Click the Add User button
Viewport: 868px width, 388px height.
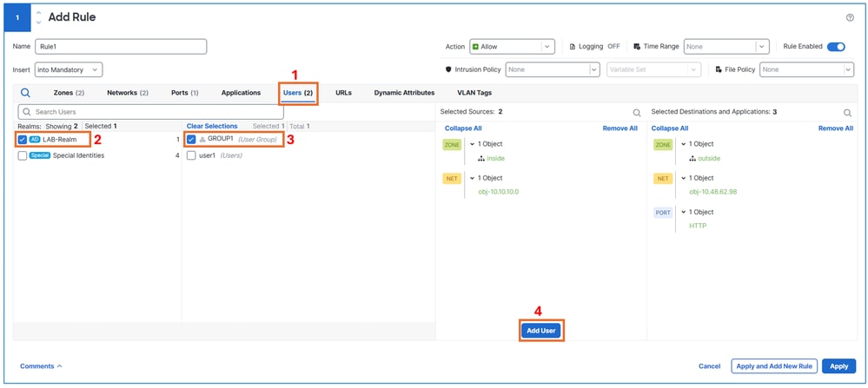[540, 331]
